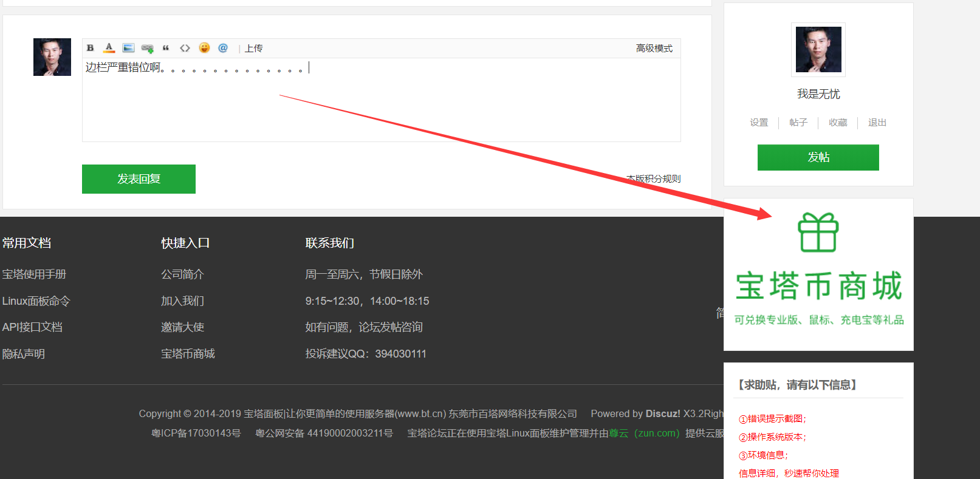
Task: Select 【求助贴，请有以下信息】 heading
Action: [x=797, y=385]
